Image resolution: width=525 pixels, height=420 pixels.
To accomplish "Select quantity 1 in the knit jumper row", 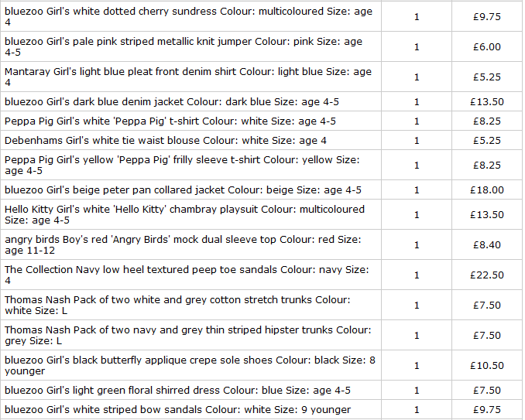I will tap(417, 47).
